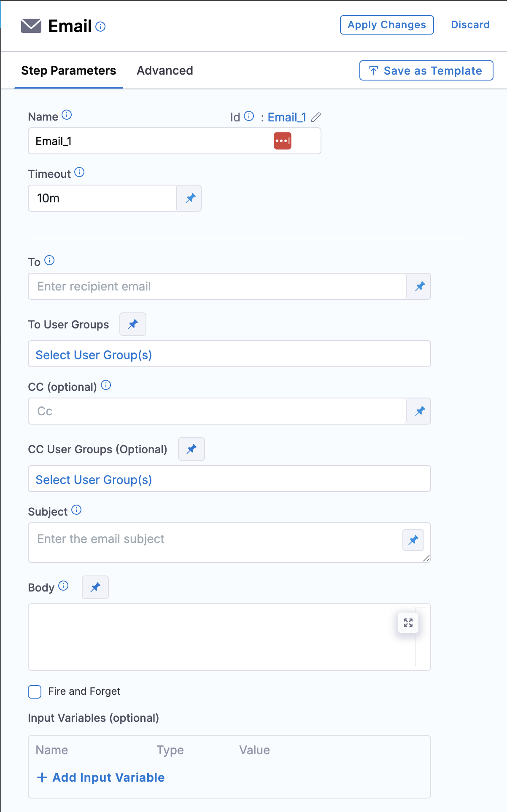The height and width of the screenshot is (812, 507).
Task: Enable the Fire and Forget checkbox
Action: [35, 692]
